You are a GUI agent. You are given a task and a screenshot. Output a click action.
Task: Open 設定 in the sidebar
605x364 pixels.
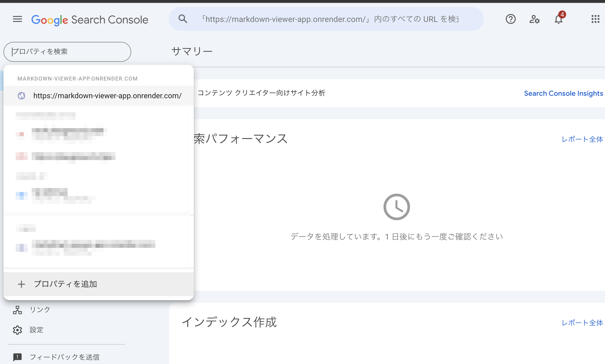click(37, 330)
